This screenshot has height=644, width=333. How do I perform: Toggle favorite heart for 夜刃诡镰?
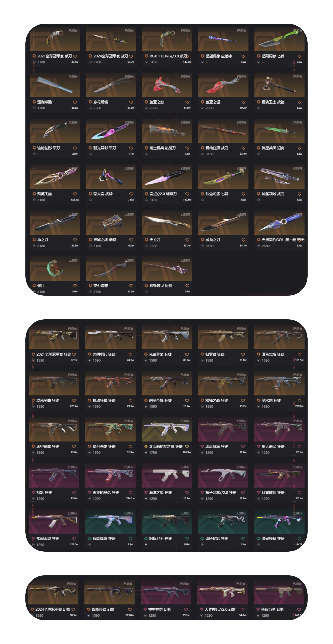131,286
